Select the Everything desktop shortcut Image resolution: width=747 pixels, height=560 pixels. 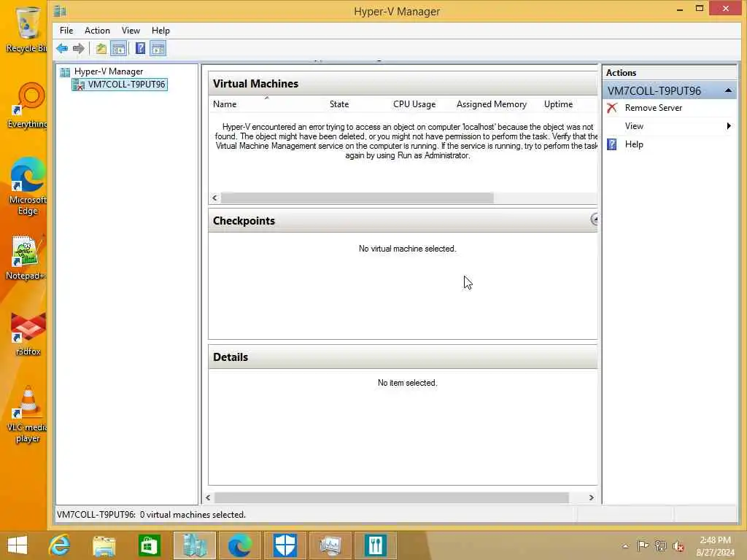[x=28, y=106]
